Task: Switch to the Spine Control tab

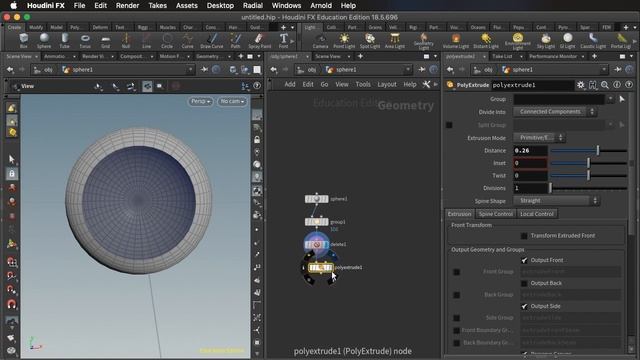Action: pyautogui.click(x=496, y=214)
